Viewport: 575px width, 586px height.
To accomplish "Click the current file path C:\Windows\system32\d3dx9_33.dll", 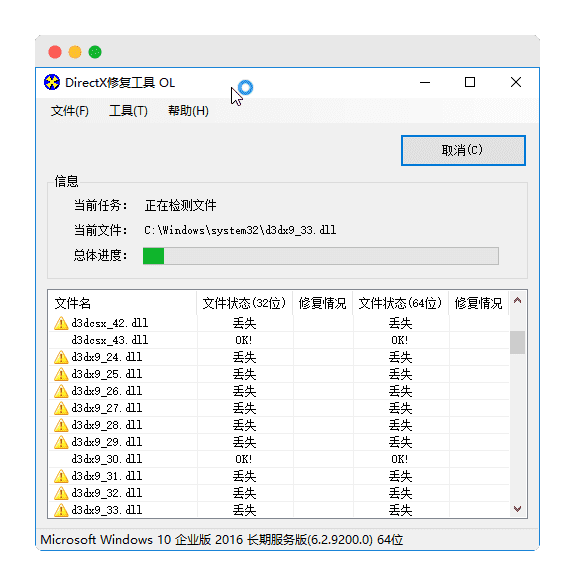I will (240, 230).
